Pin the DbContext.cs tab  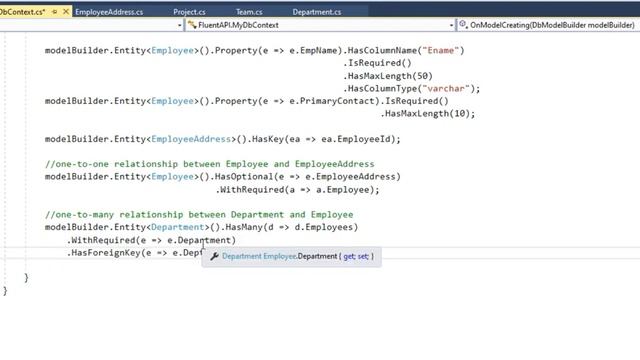click(55, 12)
